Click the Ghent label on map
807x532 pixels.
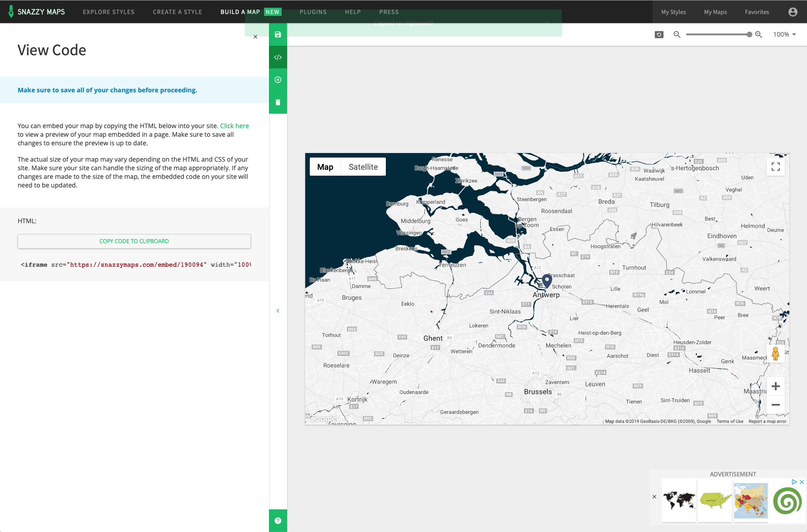pyautogui.click(x=433, y=338)
